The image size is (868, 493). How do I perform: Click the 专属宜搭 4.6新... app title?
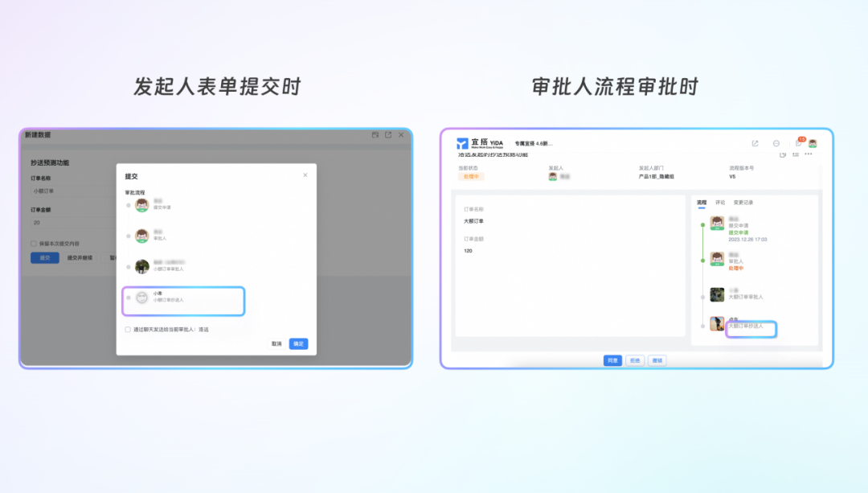pos(534,143)
